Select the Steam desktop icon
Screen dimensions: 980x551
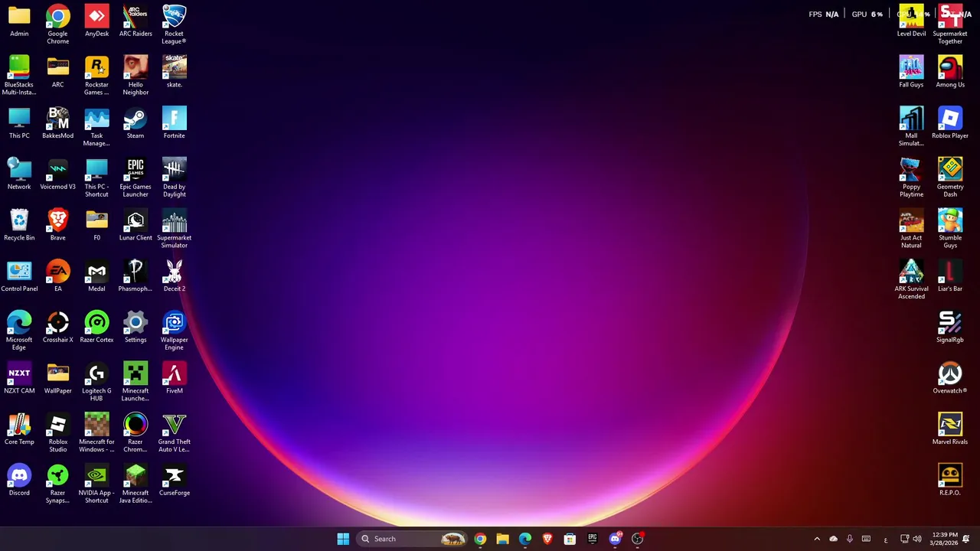[x=136, y=119]
